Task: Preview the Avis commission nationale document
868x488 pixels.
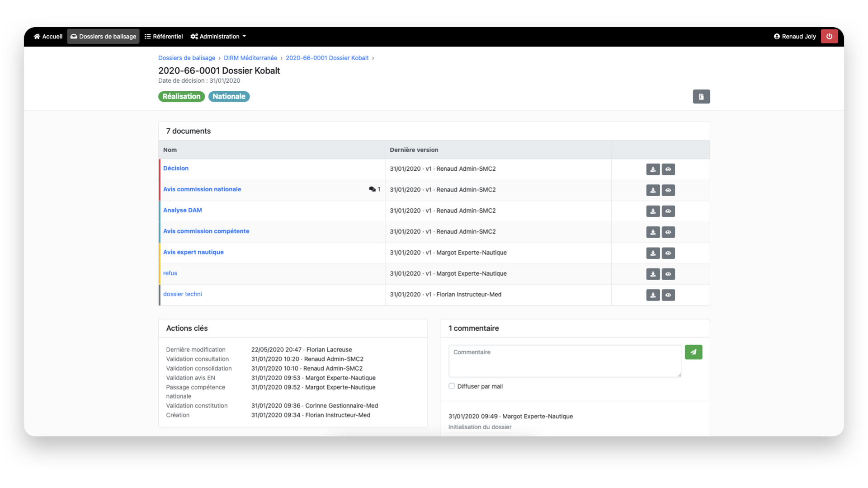Action: 668,190
